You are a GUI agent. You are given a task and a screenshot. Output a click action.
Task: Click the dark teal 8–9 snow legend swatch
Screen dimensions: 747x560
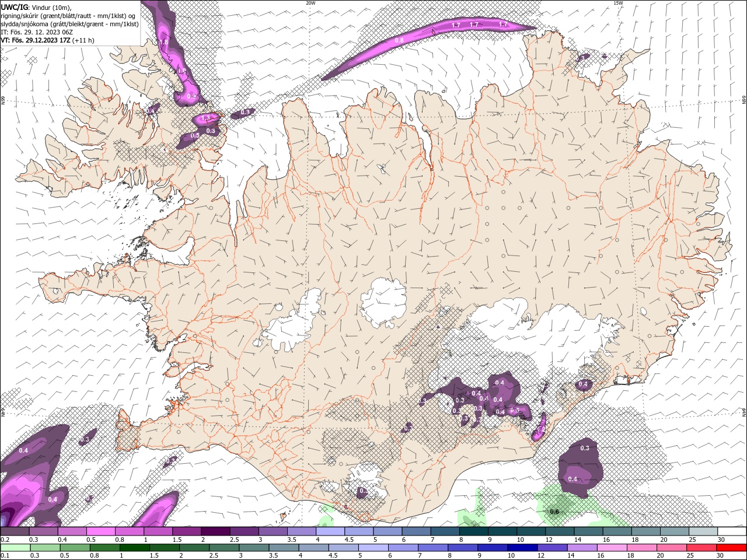[x=473, y=531]
